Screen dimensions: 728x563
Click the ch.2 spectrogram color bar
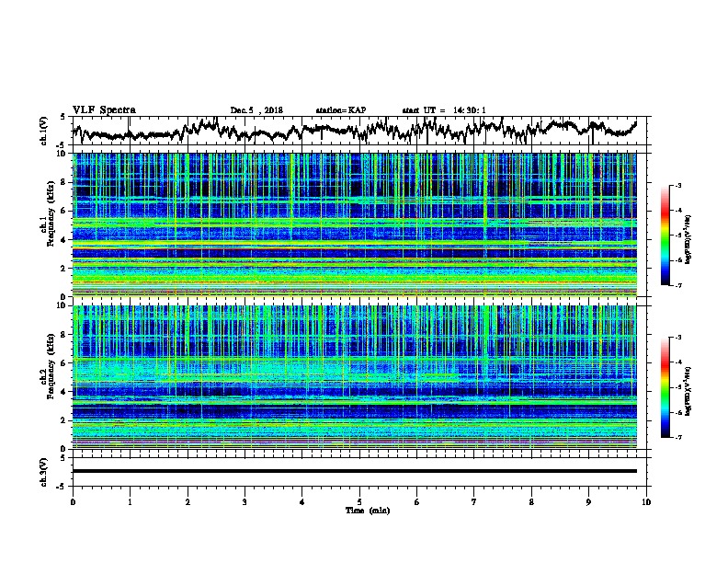(665, 387)
